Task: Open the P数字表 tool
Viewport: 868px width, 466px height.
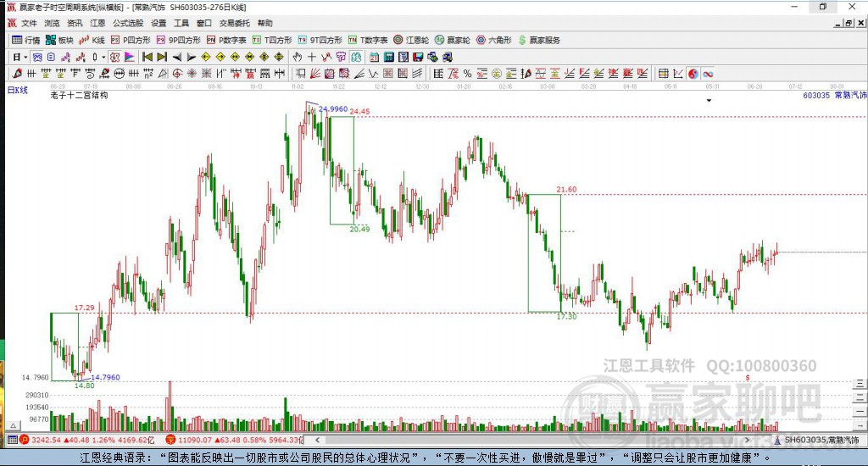Action: click(226, 40)
